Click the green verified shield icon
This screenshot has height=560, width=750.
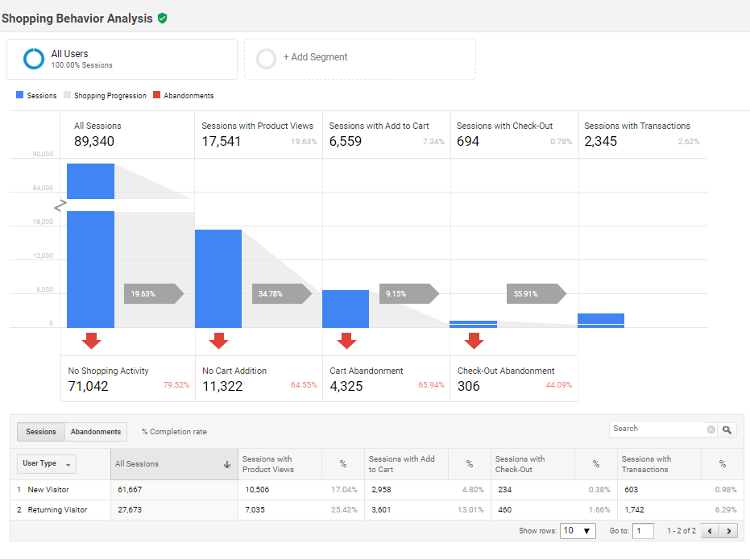[x=163, y=18]
